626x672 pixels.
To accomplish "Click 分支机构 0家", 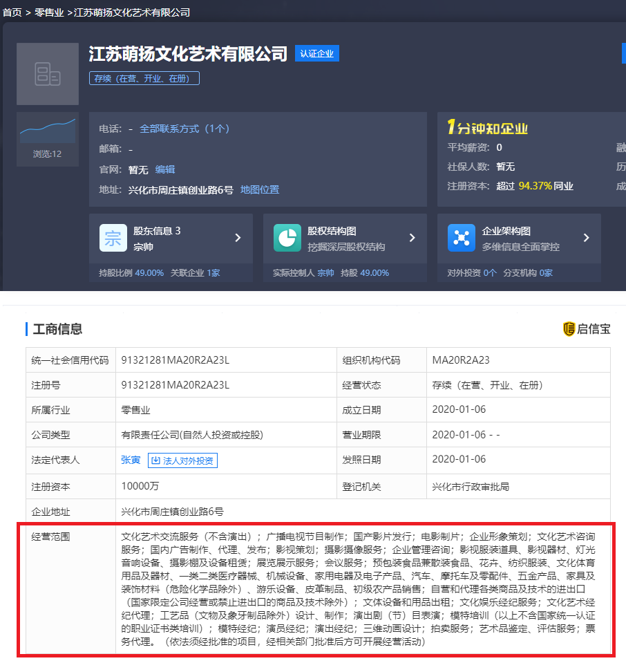I will pos(527,273).
